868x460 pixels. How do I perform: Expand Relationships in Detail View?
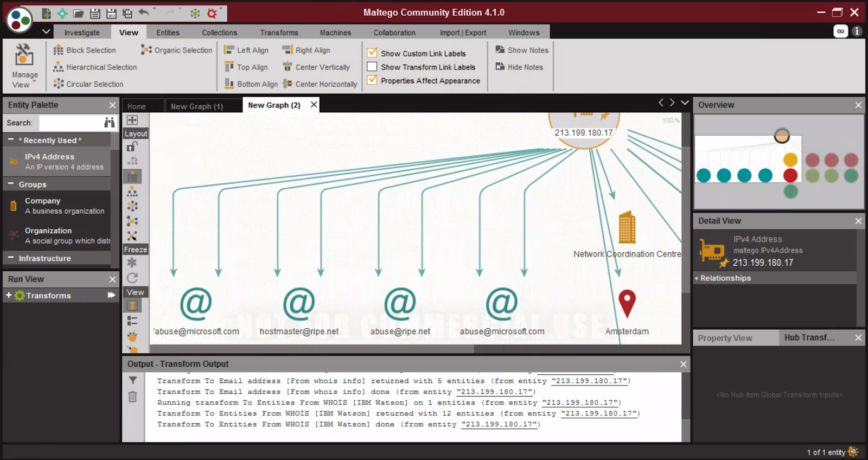pyautogui.click(x=697, y=278)
